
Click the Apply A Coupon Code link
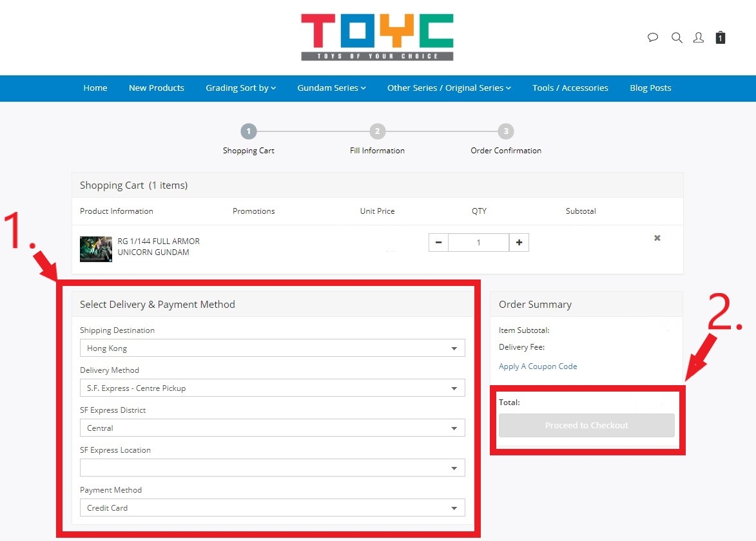coord(538,366)
